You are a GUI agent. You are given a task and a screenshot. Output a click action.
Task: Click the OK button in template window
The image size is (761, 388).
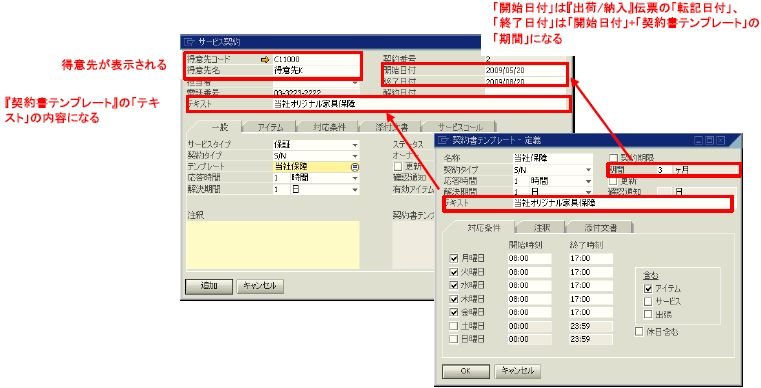pyautogui.click(x=465, y=371)
